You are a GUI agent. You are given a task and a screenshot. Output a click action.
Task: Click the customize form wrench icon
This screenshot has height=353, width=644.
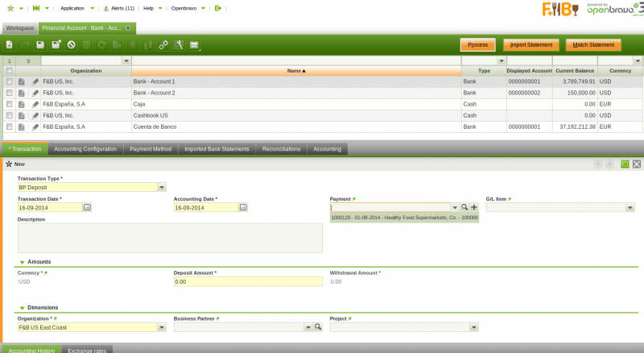click(179, 45)
